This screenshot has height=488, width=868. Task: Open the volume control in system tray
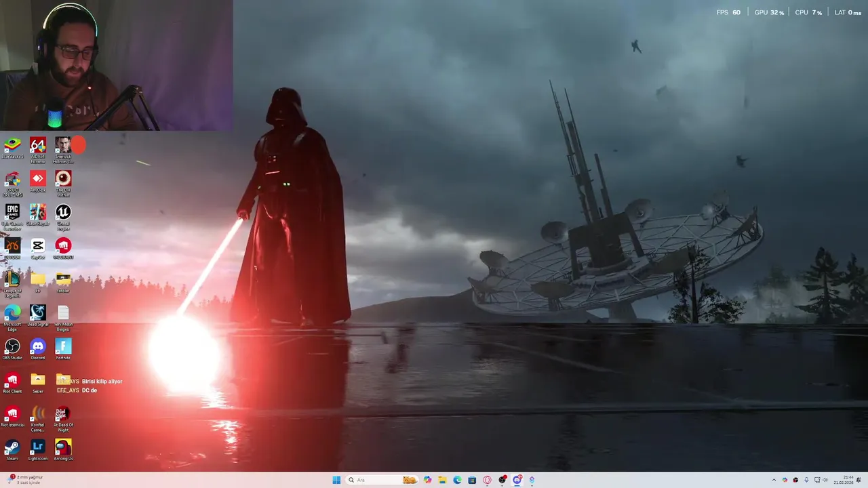point(825,480)
